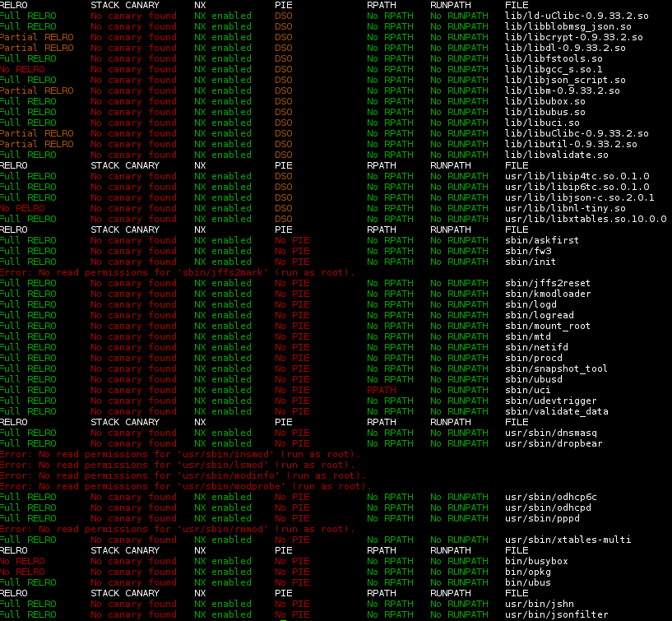672x621 pixels.
Task: Select usr/lib/libjson-c.so.2.0.1 file name
Action: click(x=579, y=198)
